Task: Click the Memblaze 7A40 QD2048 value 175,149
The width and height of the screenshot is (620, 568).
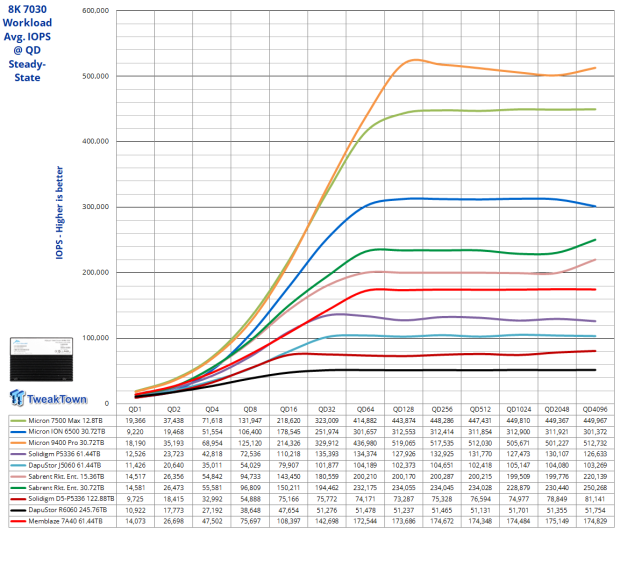Action: click(557, 521)
